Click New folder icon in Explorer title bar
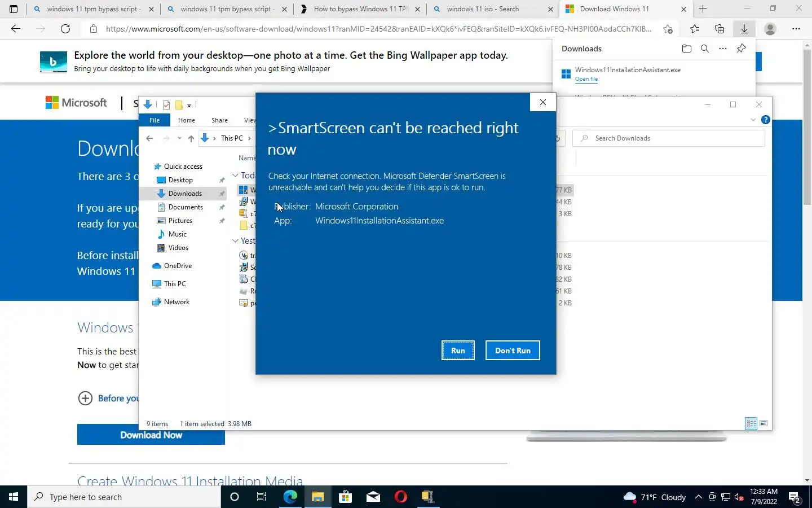This screenshot has width=812, height=508. point(179,105)
